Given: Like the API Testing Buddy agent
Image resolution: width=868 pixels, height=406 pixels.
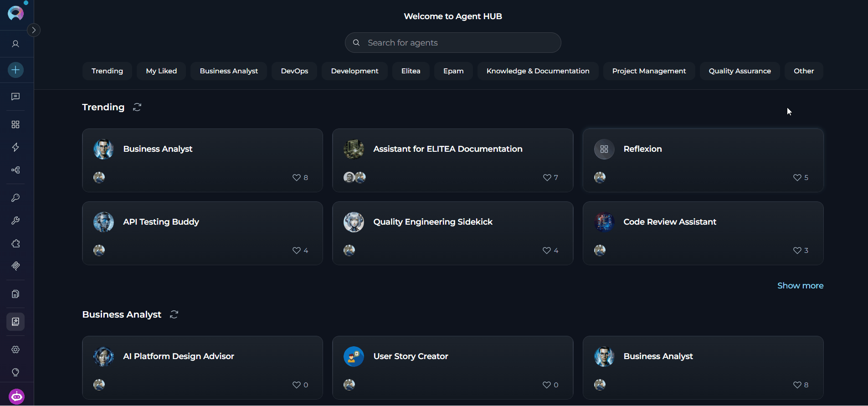Looking at the screenshot, I should (297, 251).
